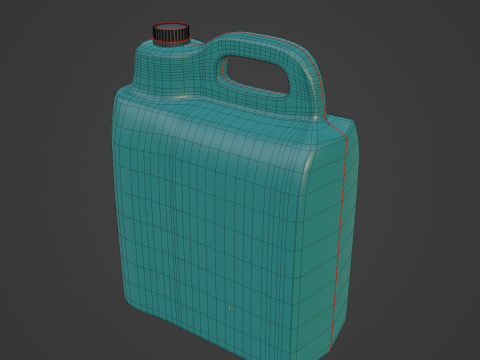Select the orange origin dot on the mesh
Viewport: 480px width, 360px height.
click(229, 308)
